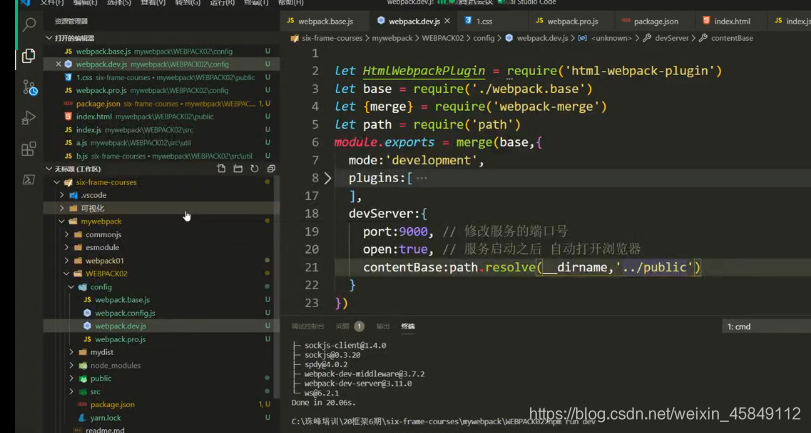Image resolution: width=811 pixels, height=433 pixels.
Task: Open the Run and Debug view
Action: tap(29, 118)
